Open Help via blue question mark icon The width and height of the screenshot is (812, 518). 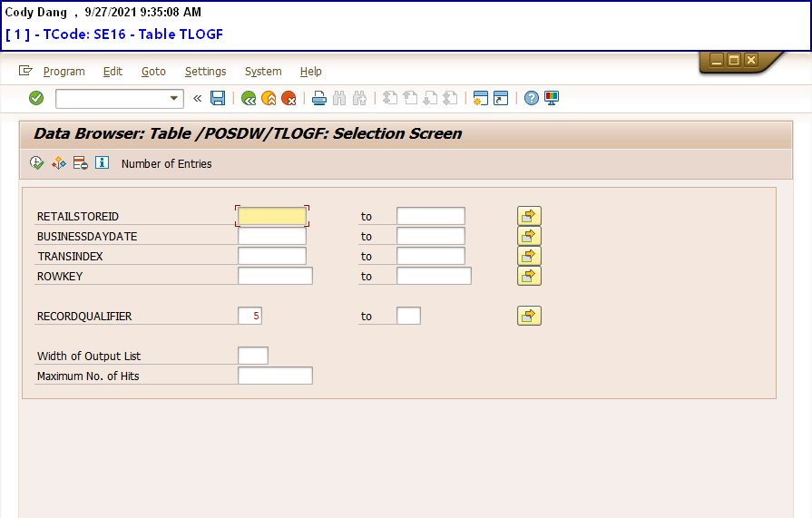click(x=532, y=98)
